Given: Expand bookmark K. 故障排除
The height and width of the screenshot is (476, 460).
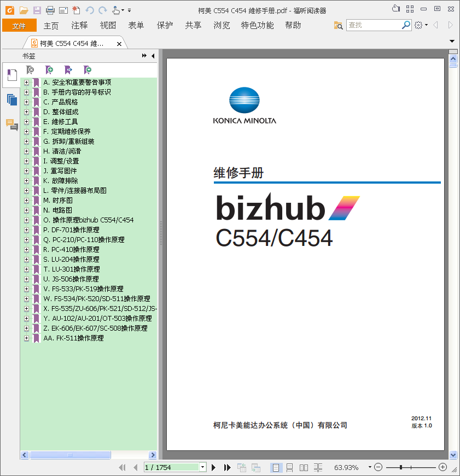Looking at the screenshot, I should (x=26, y=181).
